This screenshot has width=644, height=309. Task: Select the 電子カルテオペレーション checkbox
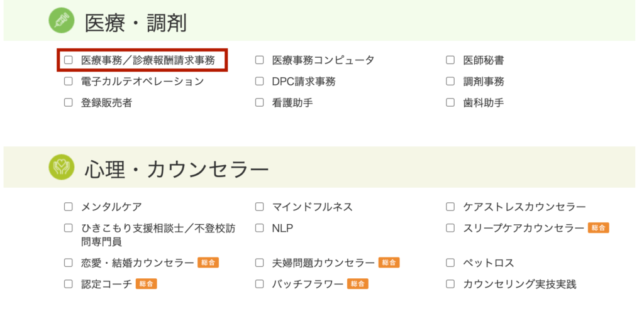click(x=69, y=82)
